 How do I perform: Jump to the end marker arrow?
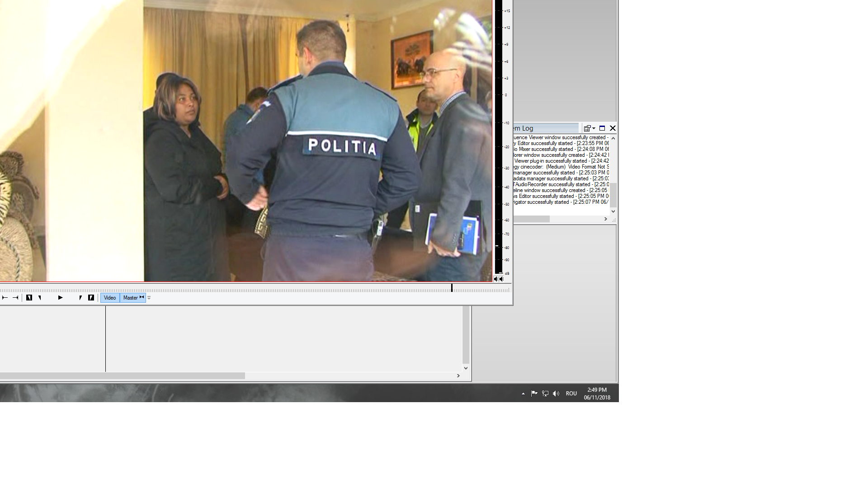(x=15, y=298)
